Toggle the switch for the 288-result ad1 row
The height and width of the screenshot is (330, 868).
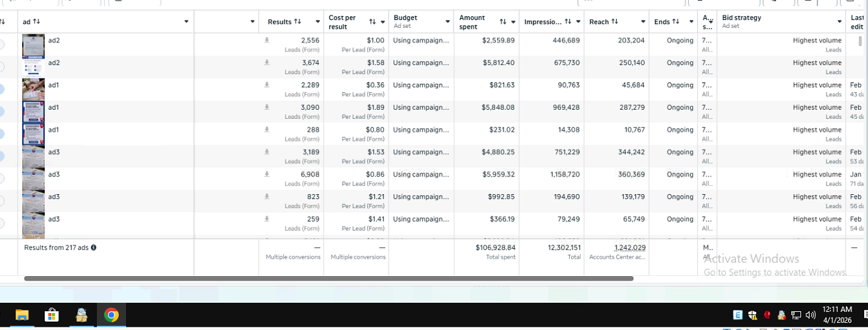1,134
